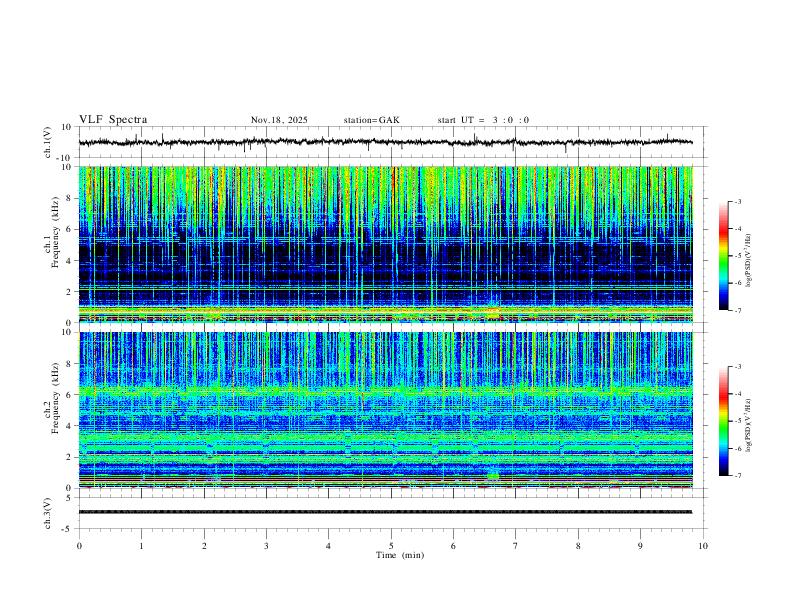Click the "station=GAK" label
Image resolution: width=792 pixels, height=612 pixels.
tap(372, 120)
